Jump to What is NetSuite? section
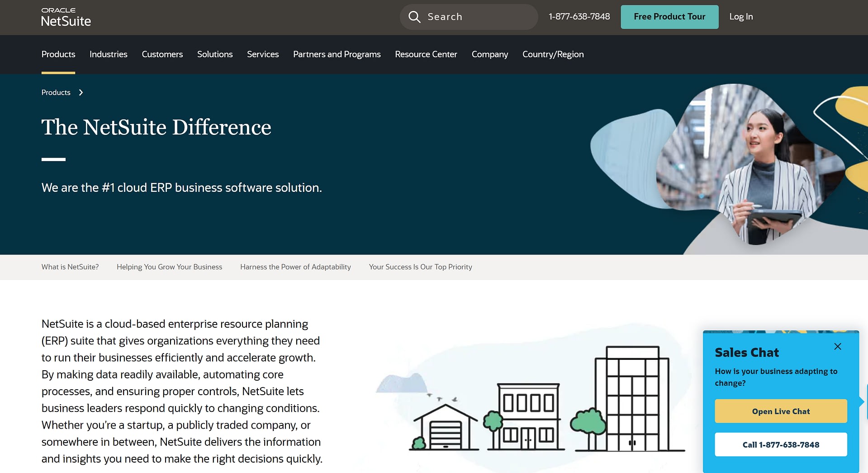The image size is (868, 473). tap(70, 267)
